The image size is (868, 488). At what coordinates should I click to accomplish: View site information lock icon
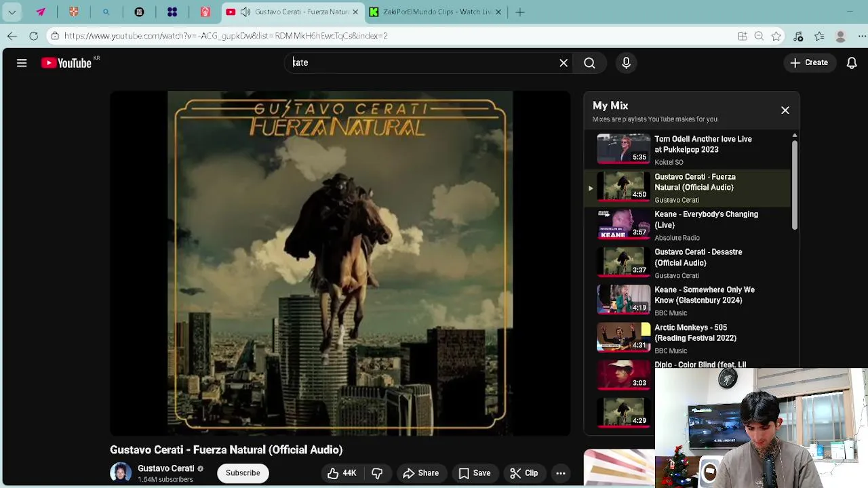point(55,36)
